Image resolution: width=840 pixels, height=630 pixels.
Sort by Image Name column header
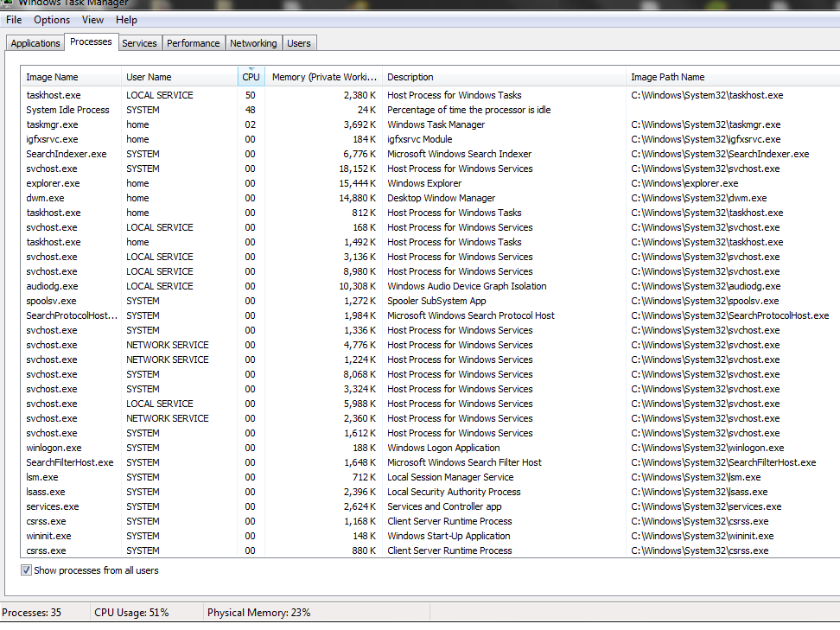click(x=71, y=77)
